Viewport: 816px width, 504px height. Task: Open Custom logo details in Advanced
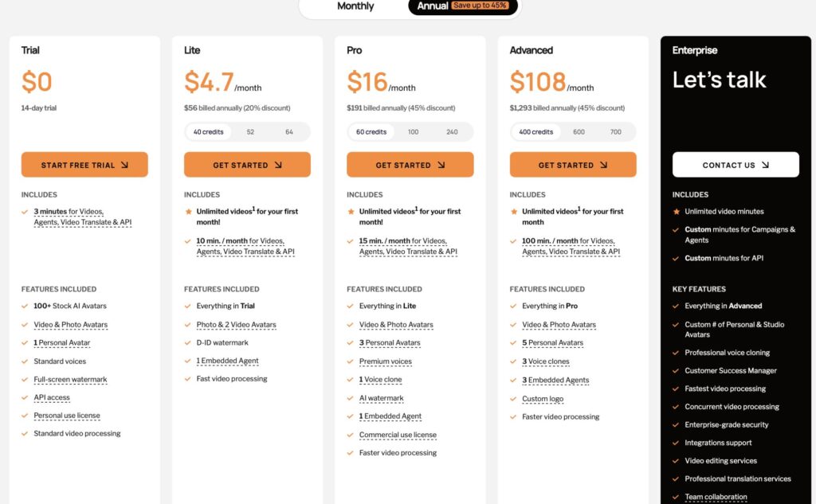tap(543, 399)
